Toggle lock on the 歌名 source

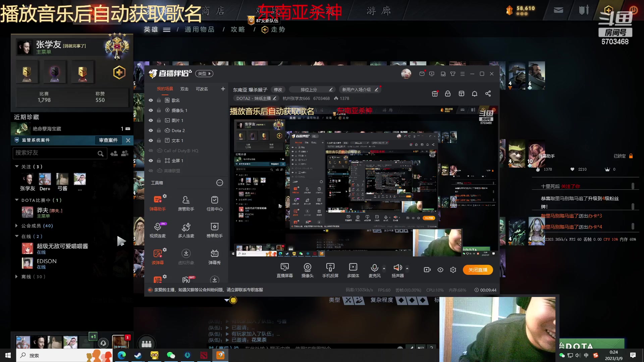click(158, 100)
